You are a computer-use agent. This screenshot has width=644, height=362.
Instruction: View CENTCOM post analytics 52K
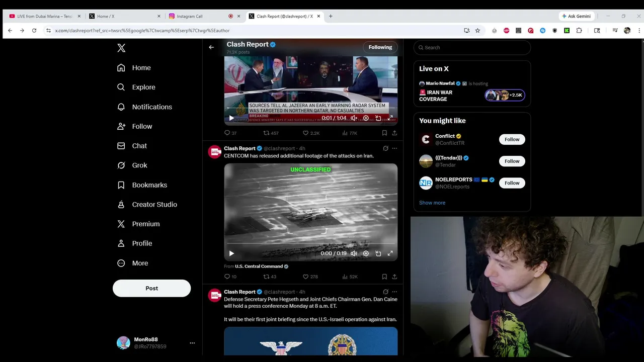tap(350, 277)
